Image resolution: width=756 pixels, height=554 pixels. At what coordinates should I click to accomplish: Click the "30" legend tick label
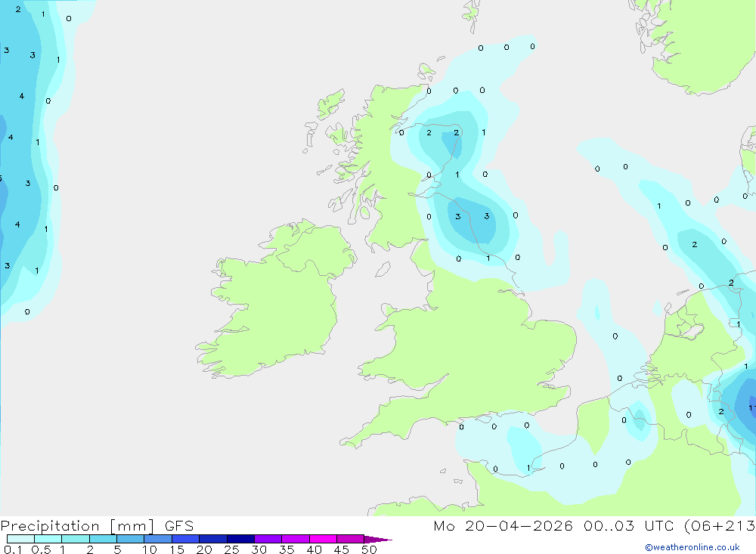(x=259, y=549)
